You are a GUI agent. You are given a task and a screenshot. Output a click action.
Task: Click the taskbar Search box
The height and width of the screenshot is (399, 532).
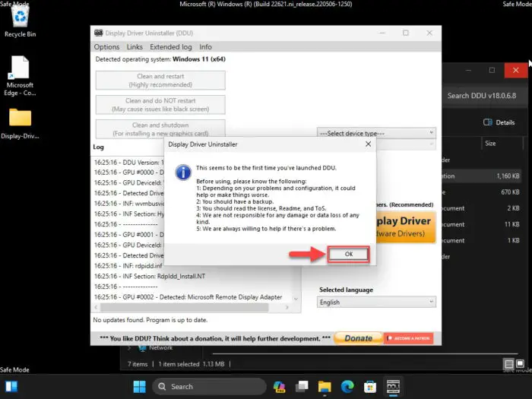[x=209, y=386]
